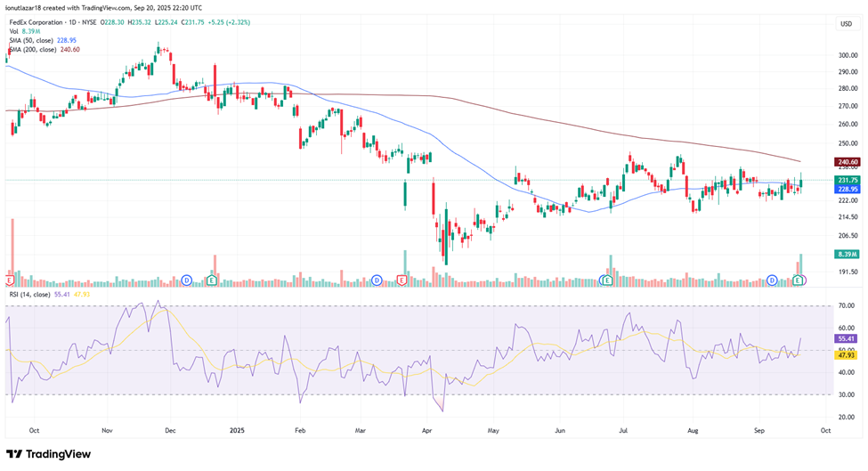Select the dividend marker in mid-March 2025
The height and width of the screenshot is (471, 868).
point(377,280)
